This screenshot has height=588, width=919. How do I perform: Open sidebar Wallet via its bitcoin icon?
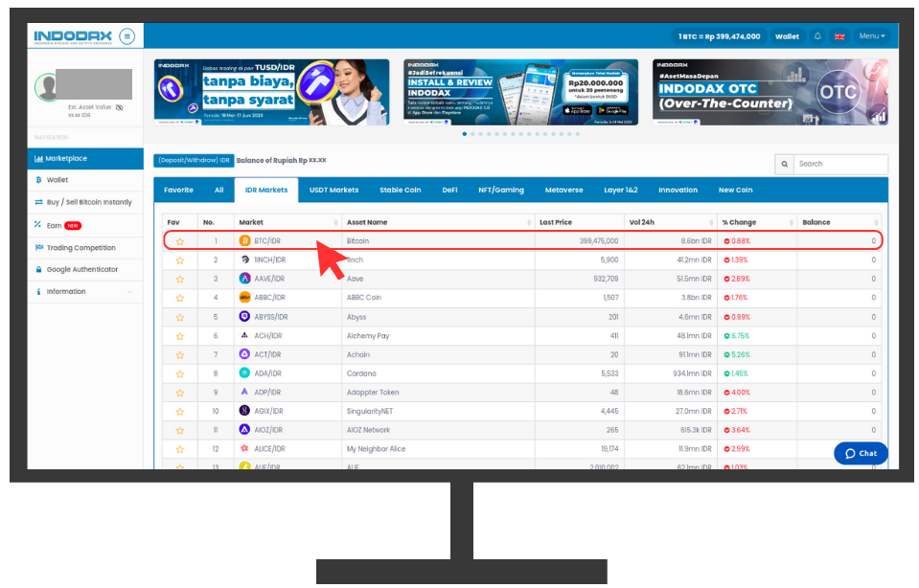tap(38, 180)
